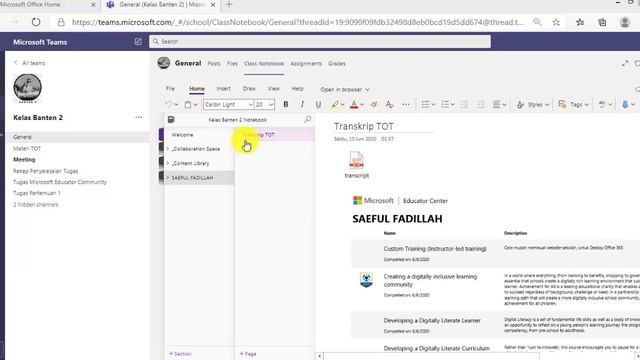Open the Tugas Pertemuan 1 channel
640x360 pixels.
(37, 193)
